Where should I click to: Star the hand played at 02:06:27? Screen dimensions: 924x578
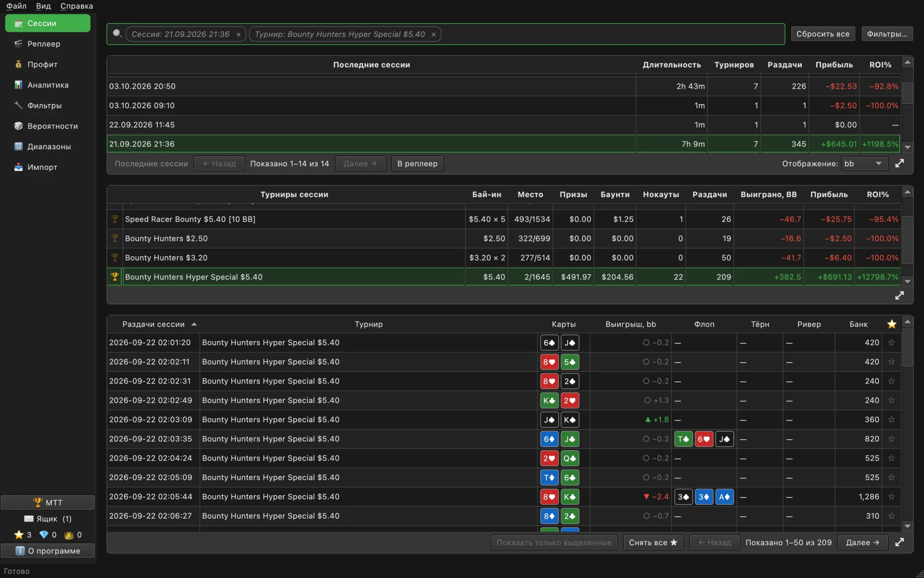click(891, 516)
